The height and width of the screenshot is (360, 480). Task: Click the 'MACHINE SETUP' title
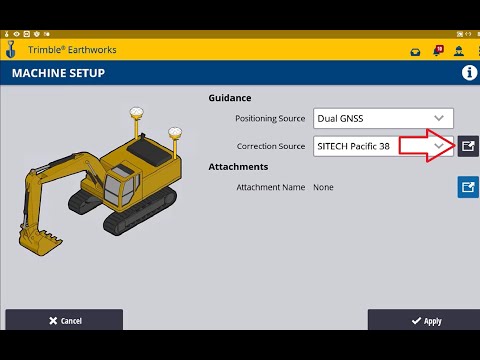tap(58, 73)
